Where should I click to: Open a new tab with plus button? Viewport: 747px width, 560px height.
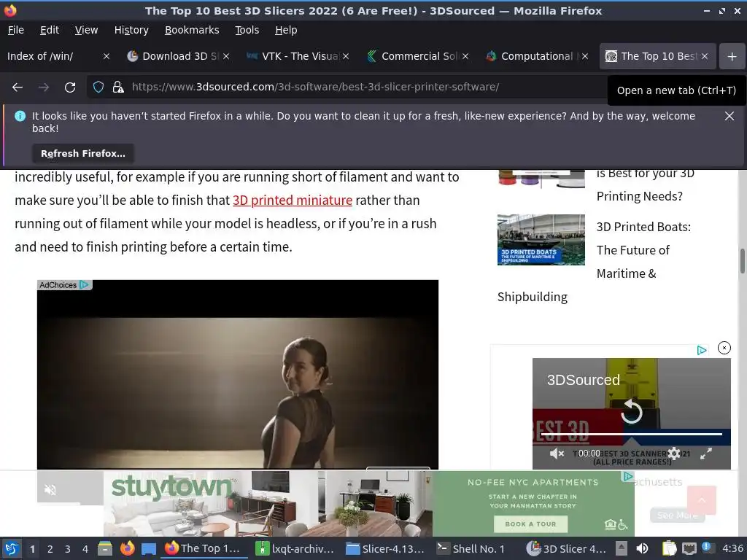click(x=732, y=56)
